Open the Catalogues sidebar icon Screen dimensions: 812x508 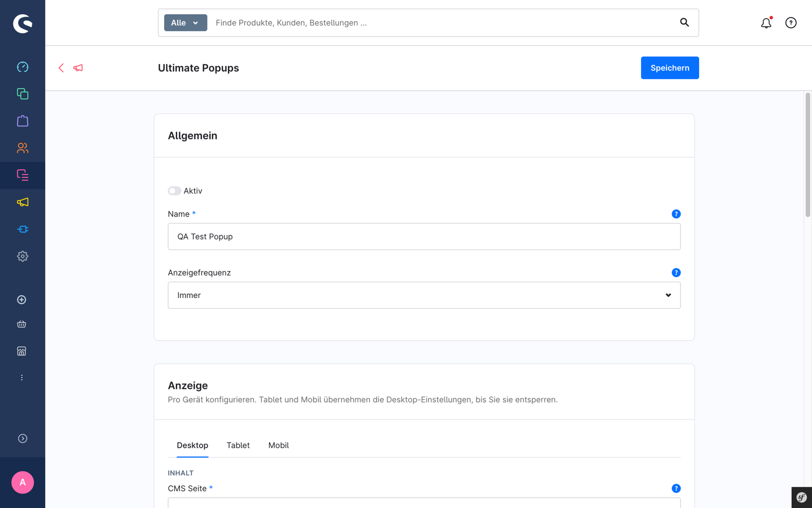coord(23,94)
